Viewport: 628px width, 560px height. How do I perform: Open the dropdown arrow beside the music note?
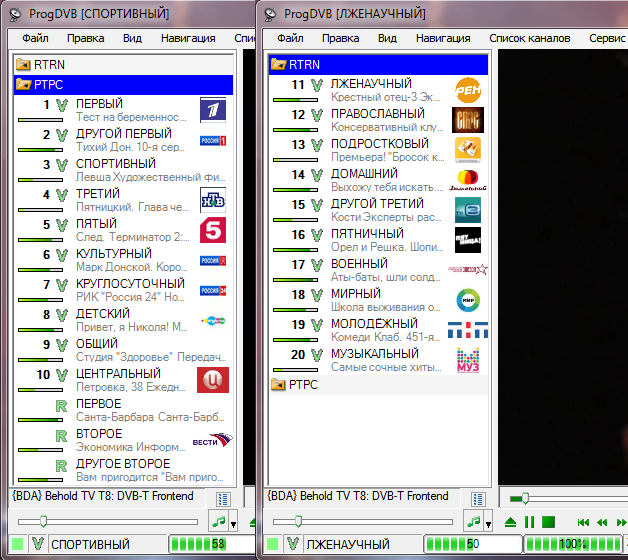pyautogui.click(x=234, y=523)
